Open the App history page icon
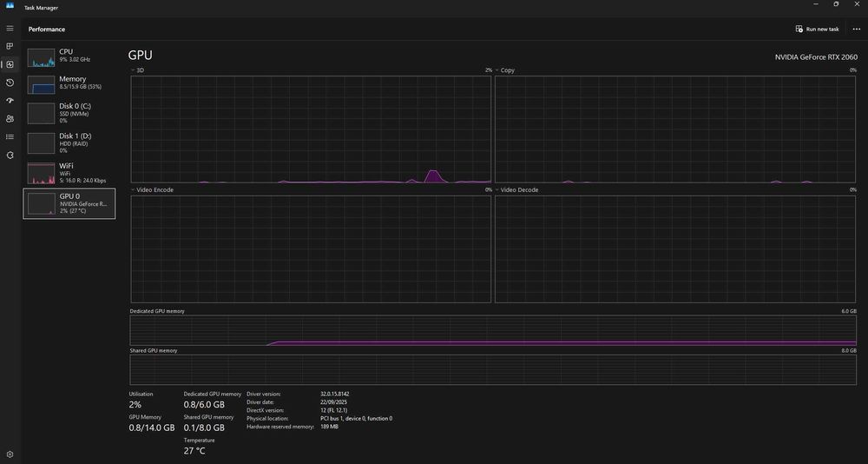Image resolution: width=868 pixels, height=464 pixels. [10, 83]
